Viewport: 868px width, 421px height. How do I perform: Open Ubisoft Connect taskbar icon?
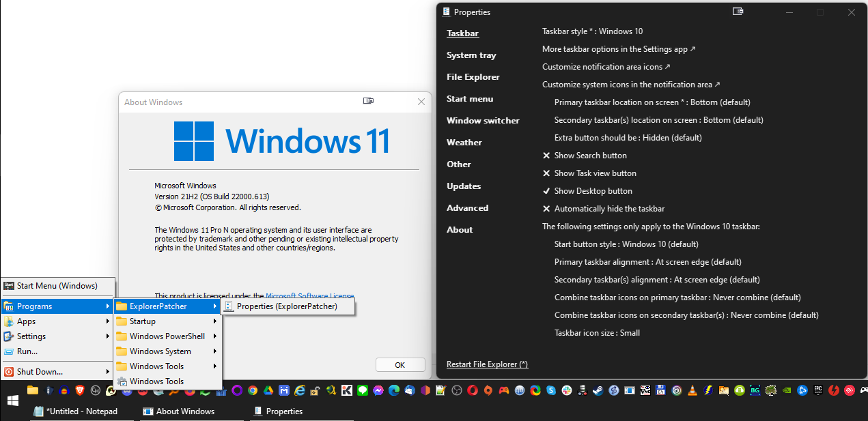tap(676, 390)
